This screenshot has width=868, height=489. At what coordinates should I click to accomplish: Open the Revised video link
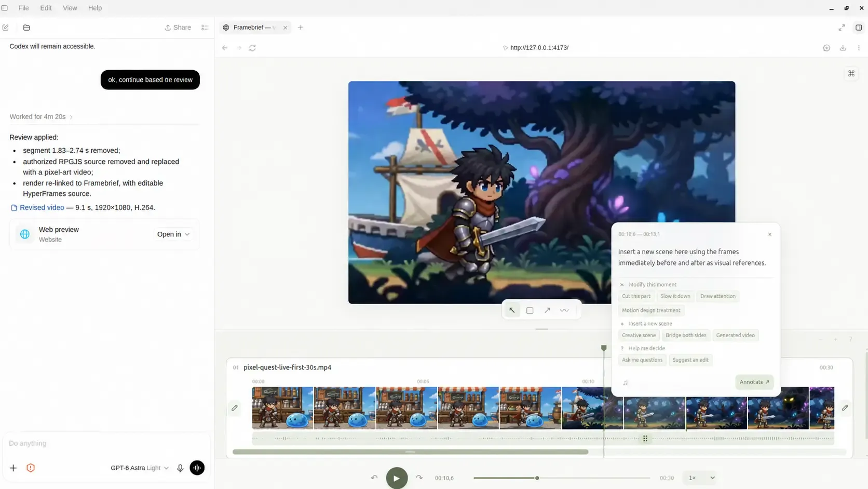coord(42,207)
